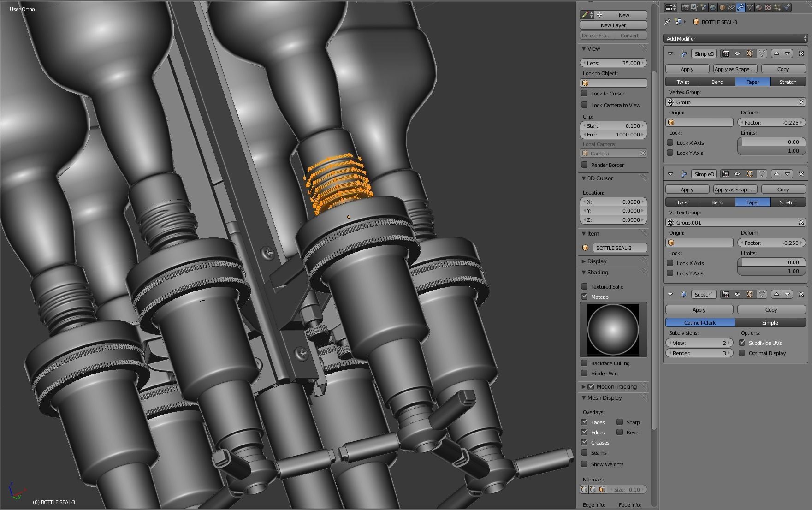Collapse the Item panel
The image size is (812, 510).
click(584, 233)
